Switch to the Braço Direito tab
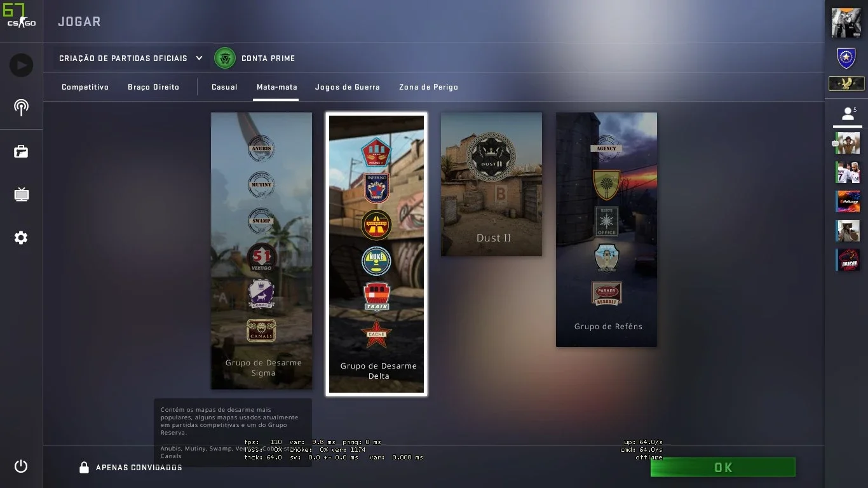 [154, 87]
